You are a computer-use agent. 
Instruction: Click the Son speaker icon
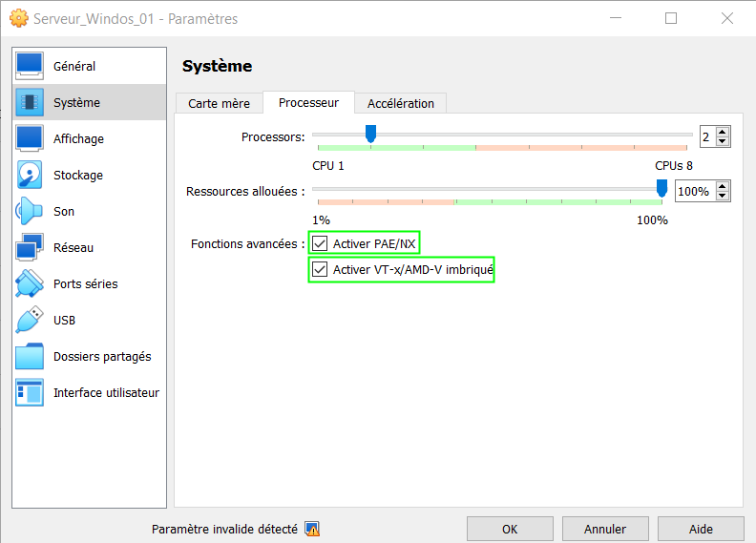coord(30,211)
